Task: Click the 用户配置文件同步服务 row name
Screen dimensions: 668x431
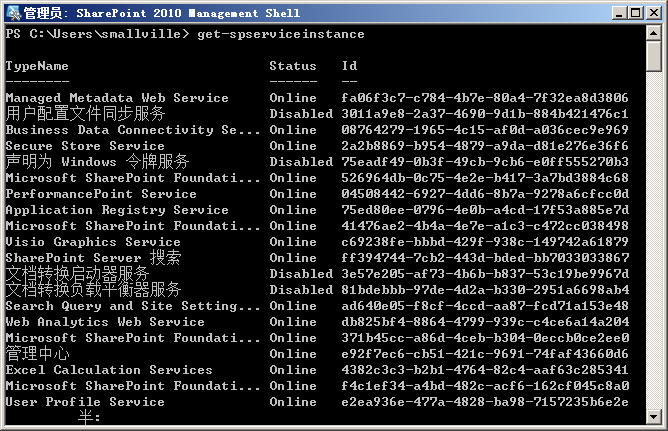Action: coord(86,114)
